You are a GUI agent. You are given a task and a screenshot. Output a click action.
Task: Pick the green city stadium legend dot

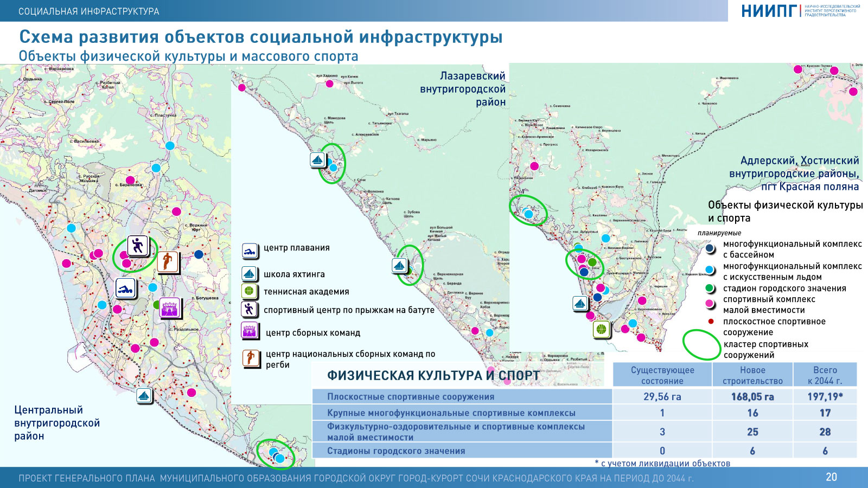pyautogui.click(x=710, y=288)
